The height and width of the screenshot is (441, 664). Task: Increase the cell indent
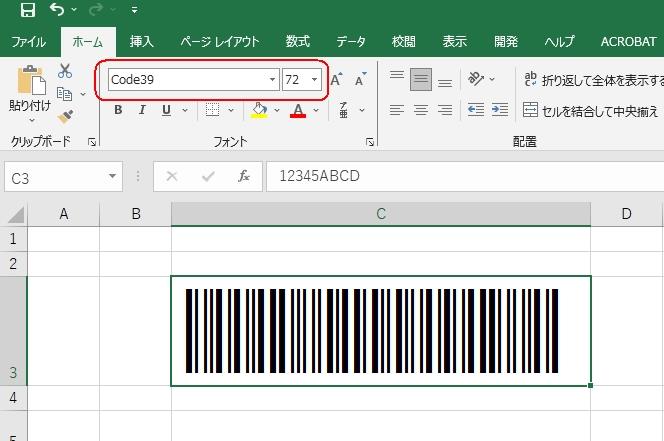click(x=500, y=110)
